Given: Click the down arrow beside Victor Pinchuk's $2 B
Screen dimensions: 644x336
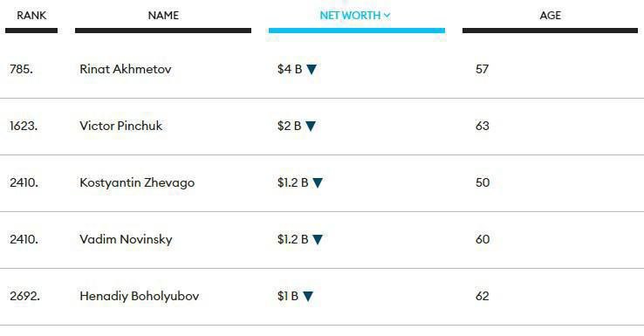Looking at the screenshot, I should click(x=311, y=126).
